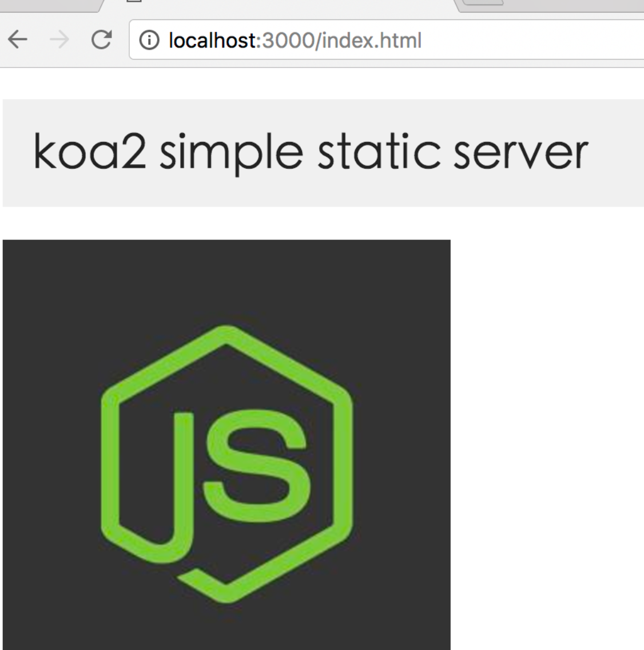Open site information for localhost
This screenshot has width=644, height=650.
[x=149, y=41]
